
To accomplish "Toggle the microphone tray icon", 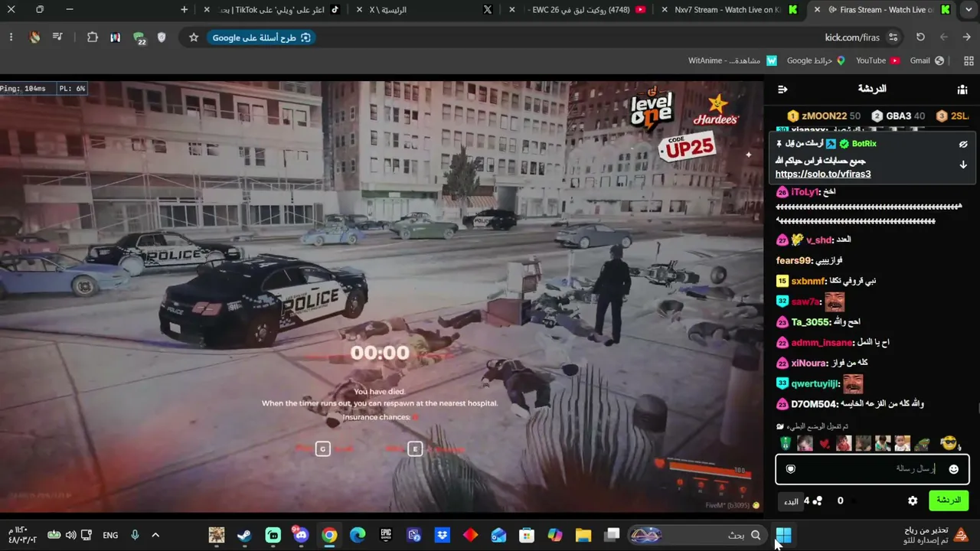I will [x=135, y=535].
